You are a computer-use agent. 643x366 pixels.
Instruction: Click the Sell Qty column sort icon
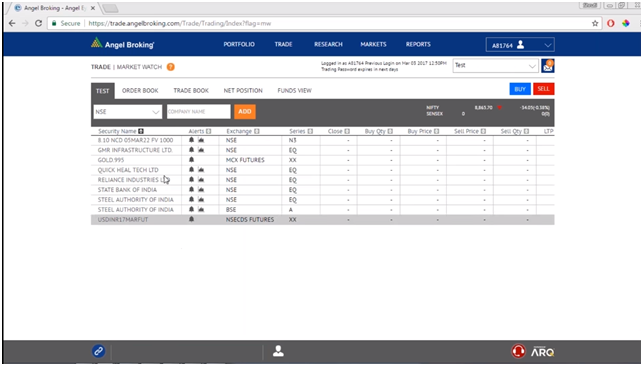[x=526, y=131]
